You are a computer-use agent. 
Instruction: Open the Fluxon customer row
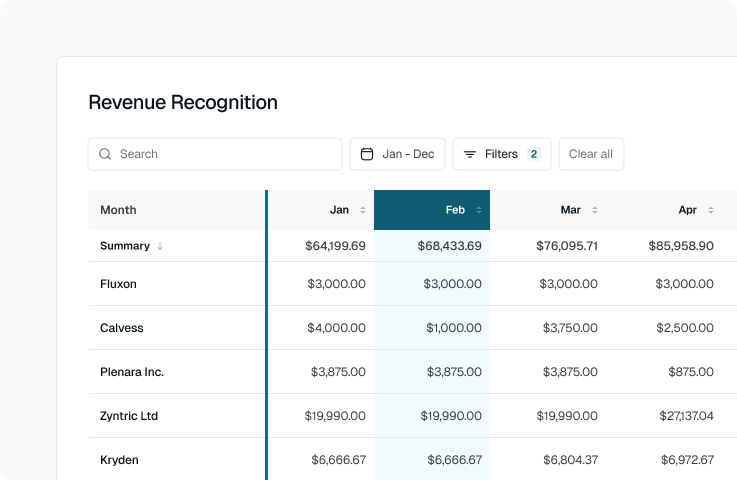pos(118,284)
